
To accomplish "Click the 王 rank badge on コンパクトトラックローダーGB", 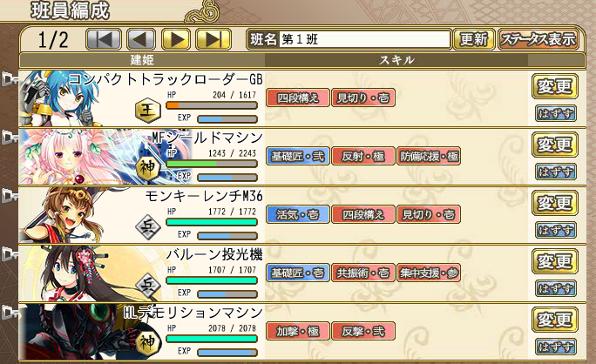I will tap(148, 111).
